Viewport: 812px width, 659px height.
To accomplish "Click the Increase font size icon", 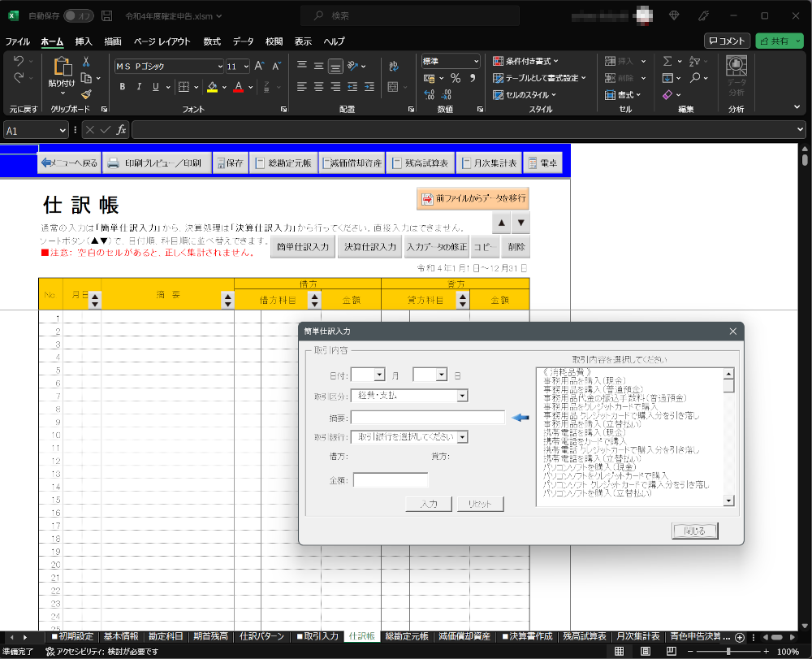I will tap(259, 66).
